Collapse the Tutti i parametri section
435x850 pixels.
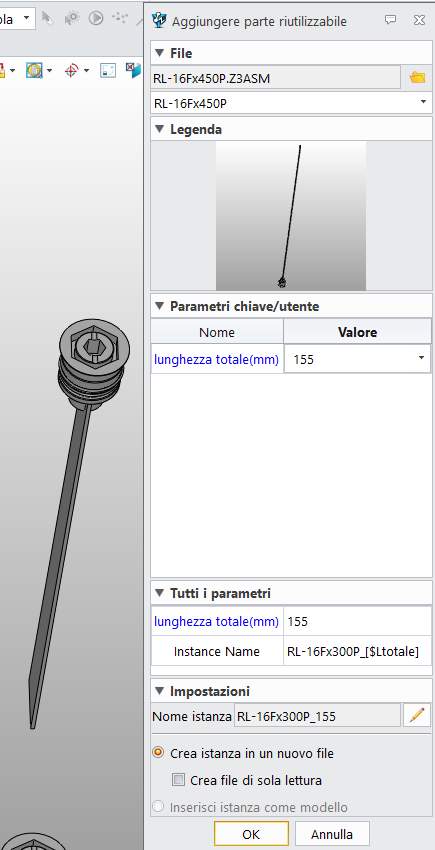tap(159, 593)
